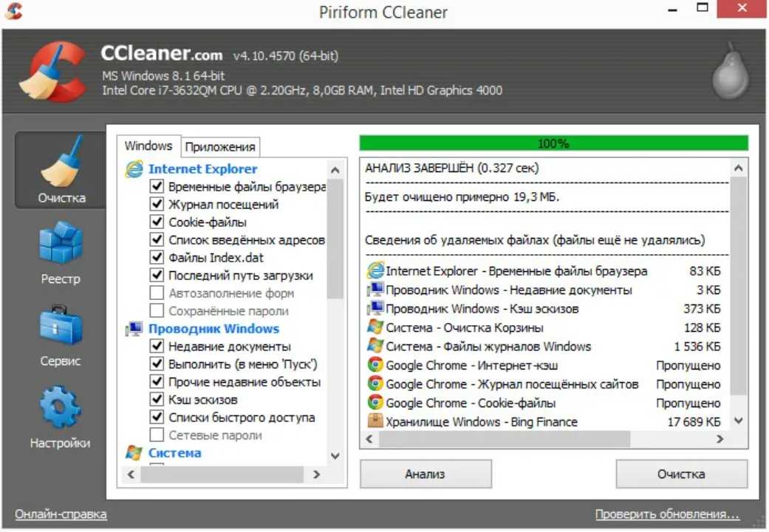Click the Хранилище Windows Bing Finance icon
This screenshot has height=532, width=769.
coord(375,421)
